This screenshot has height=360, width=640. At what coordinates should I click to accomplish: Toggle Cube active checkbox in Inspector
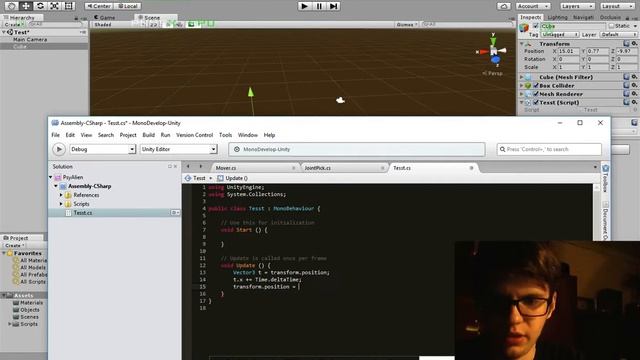point(536,26)
